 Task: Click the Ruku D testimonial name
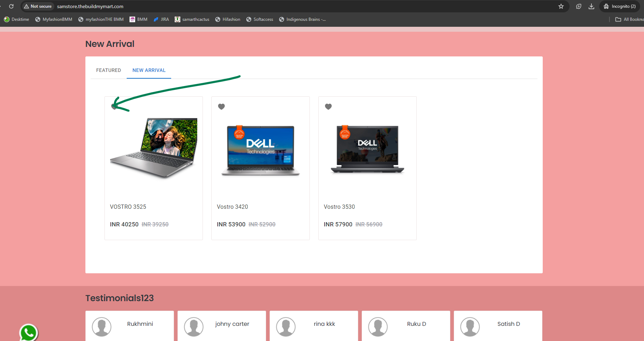[416, 324]
